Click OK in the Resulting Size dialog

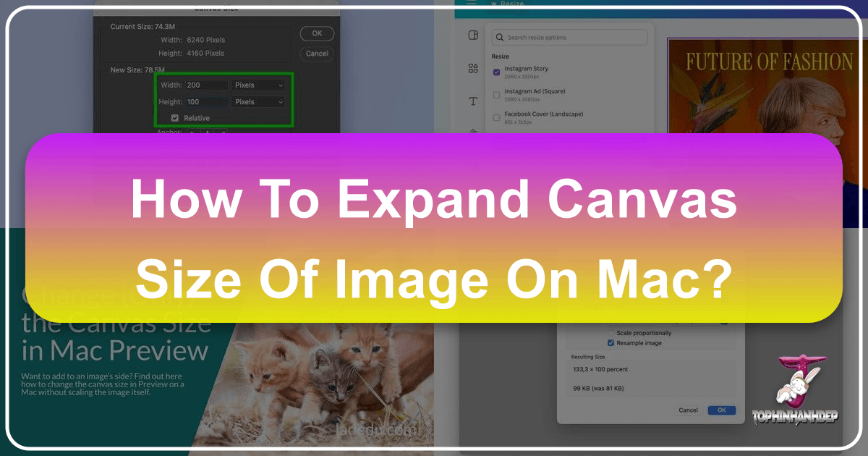tap(721, 410)
